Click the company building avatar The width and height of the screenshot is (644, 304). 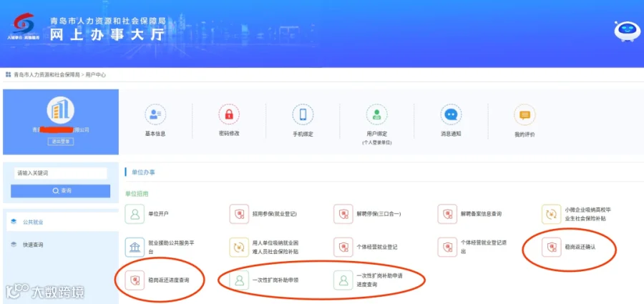(x=61, y=110)
